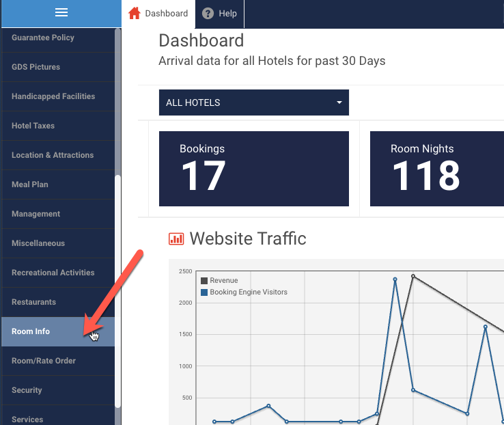Open GDS Pictures menu item
Image resolution: width=504 pixels, height=425 pixels.
(58, 67)
